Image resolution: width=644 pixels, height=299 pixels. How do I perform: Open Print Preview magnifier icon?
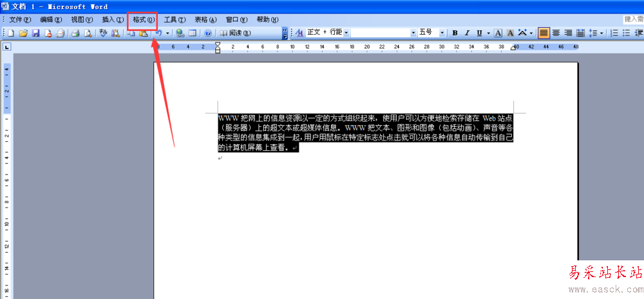tap(88, 34)
